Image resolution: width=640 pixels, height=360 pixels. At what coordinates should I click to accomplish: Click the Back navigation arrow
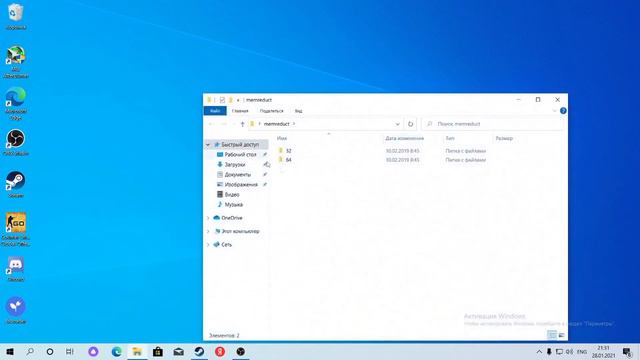tap(211, 124)
